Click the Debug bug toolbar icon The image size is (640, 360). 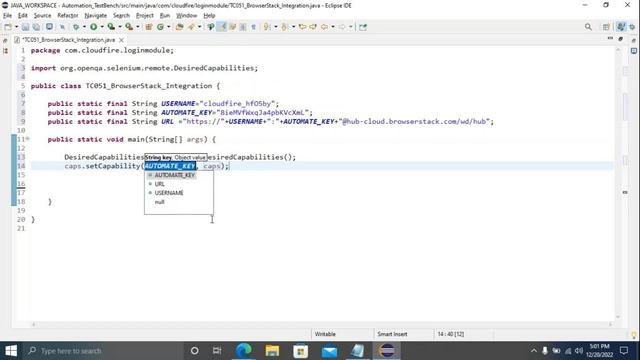coord(76,27)
